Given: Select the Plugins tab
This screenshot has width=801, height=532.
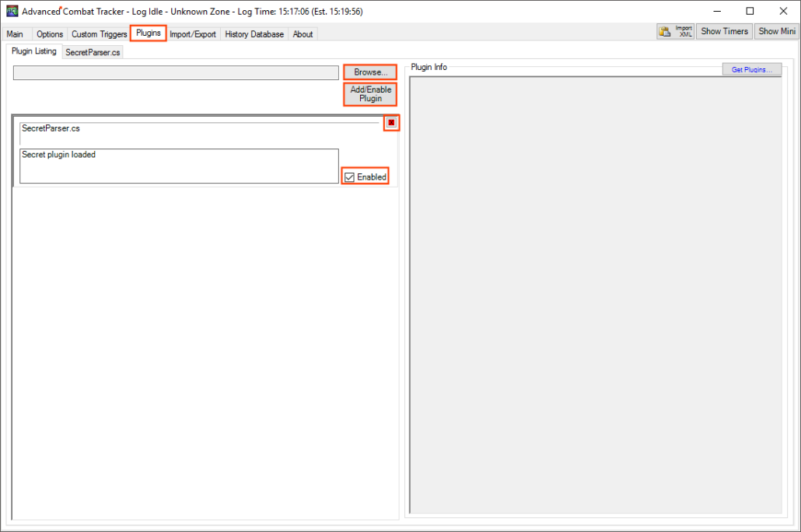Looking at the screenshot, I should click(148, 33).
